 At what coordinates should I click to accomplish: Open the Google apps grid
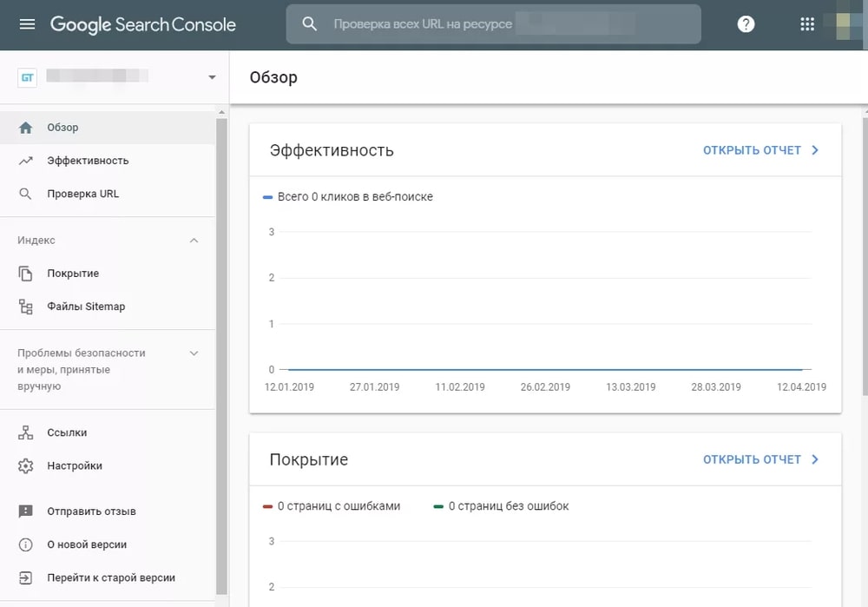tap(807, 23)
